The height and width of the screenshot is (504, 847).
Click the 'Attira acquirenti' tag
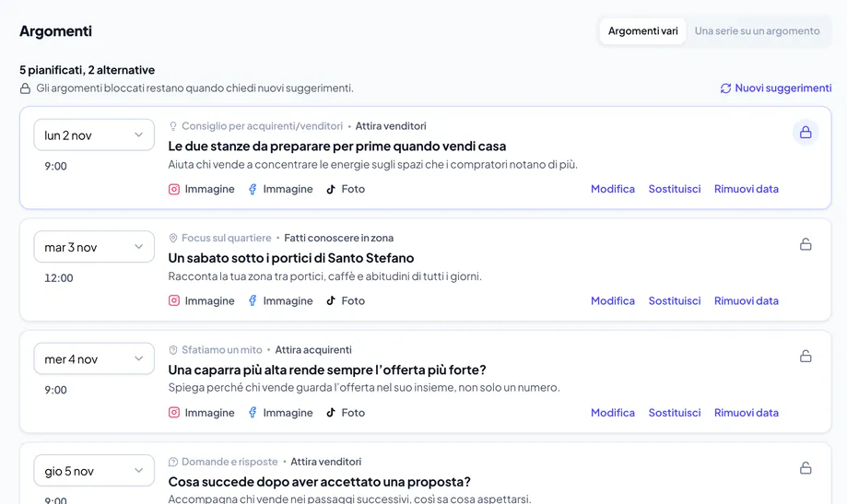(x=313, y=350)
